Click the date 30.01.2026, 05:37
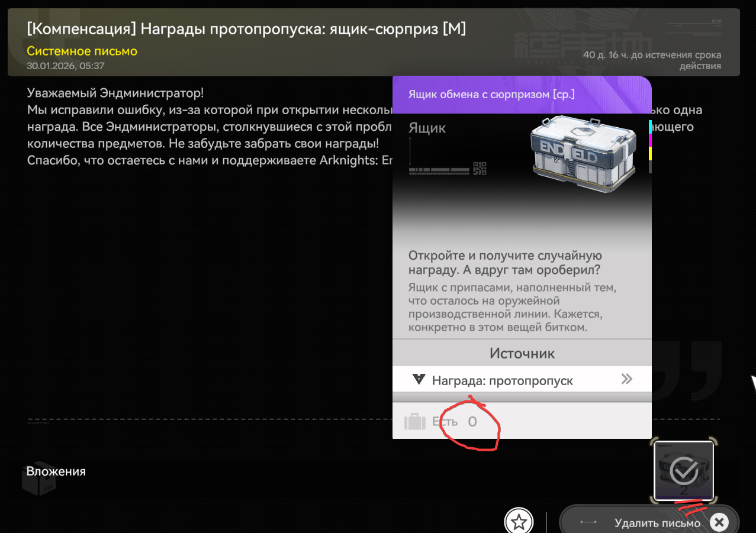The image size is (756, 533). coord(66,66)
